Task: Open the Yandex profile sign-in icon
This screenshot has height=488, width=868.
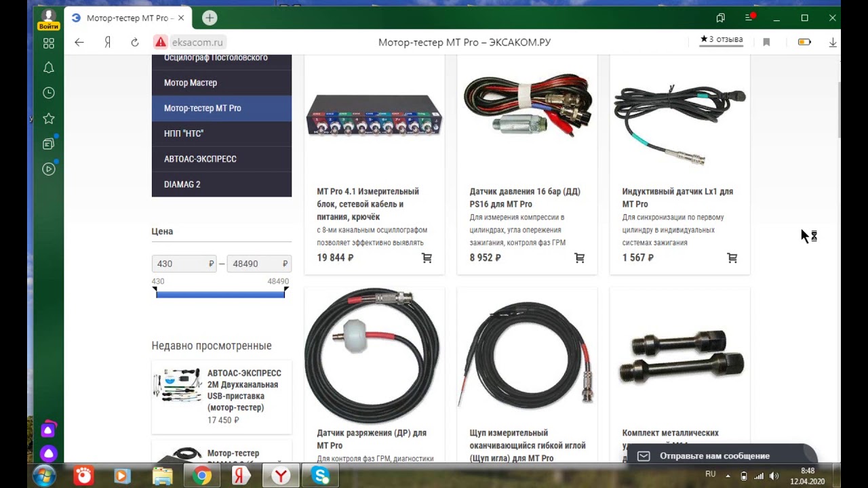Action: point(49,19)
